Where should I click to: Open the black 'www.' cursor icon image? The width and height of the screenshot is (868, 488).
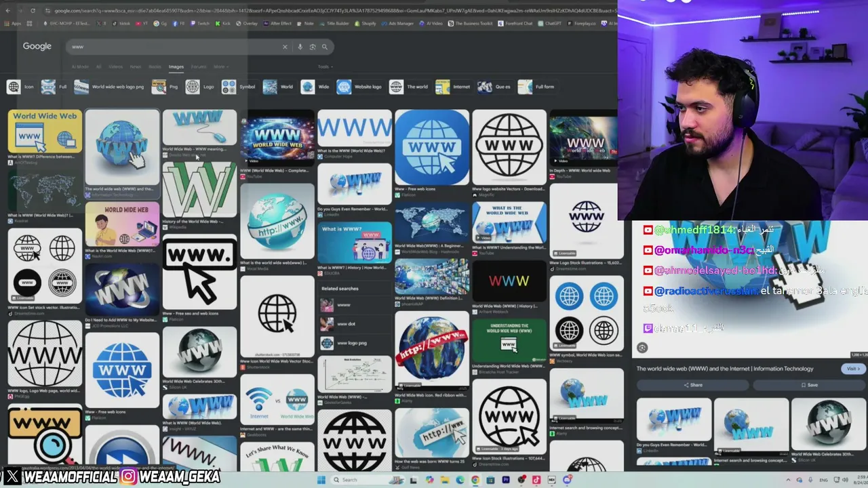(x=199, y=272)
